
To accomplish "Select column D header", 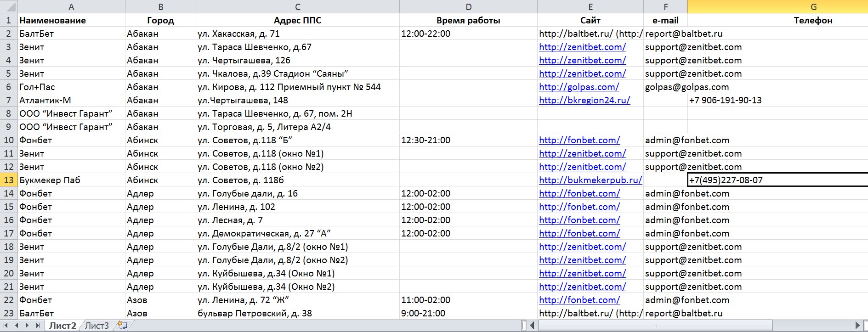I will pos(468,6).
